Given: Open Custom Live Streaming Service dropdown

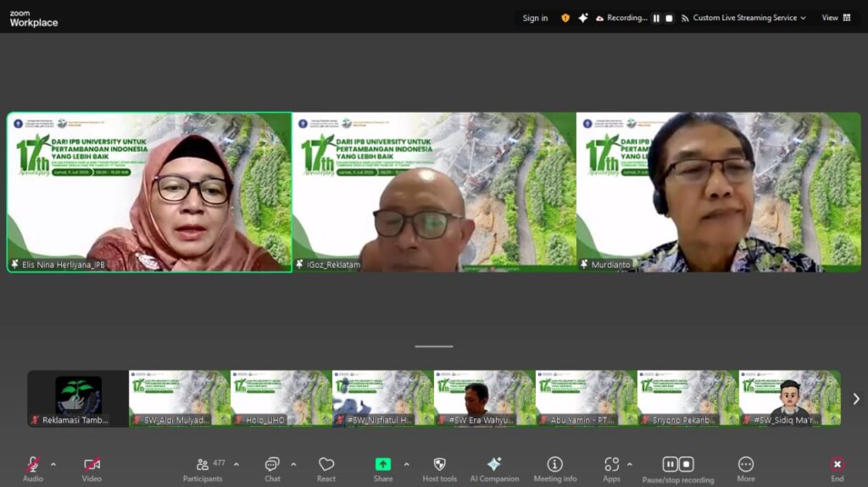Looking at the screenshot, I should pyautogui.click(x=749, y=18).
